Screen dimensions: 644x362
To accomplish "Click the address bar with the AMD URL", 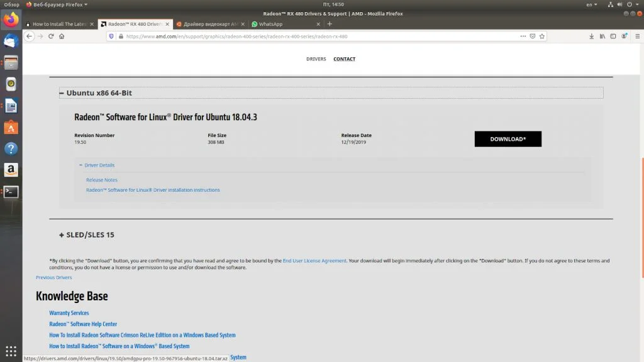I will point(314,36).
